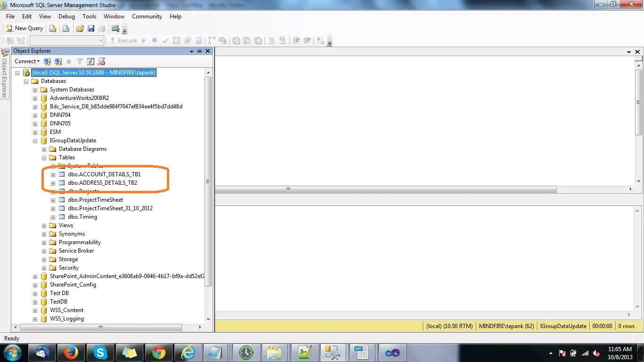Viewport: 644px width, 362px height.
Task: Select the Service Broker folder
Action: [76, 251]
